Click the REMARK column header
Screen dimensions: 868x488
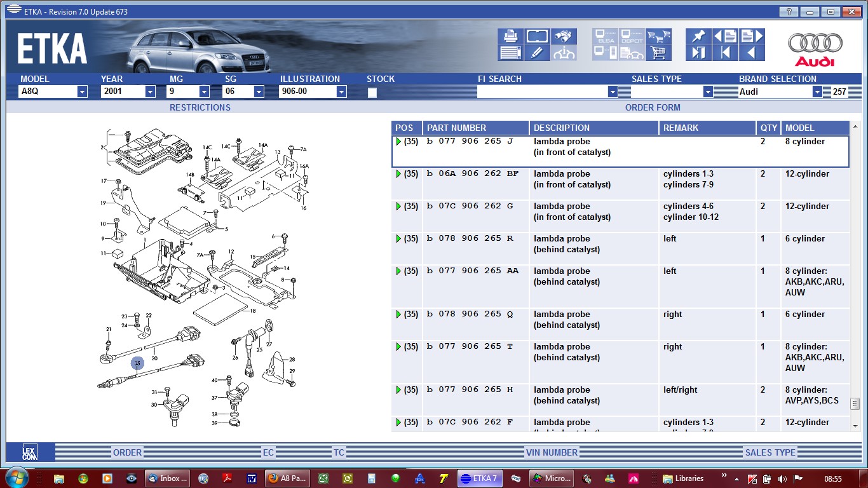tap(707, 128)
